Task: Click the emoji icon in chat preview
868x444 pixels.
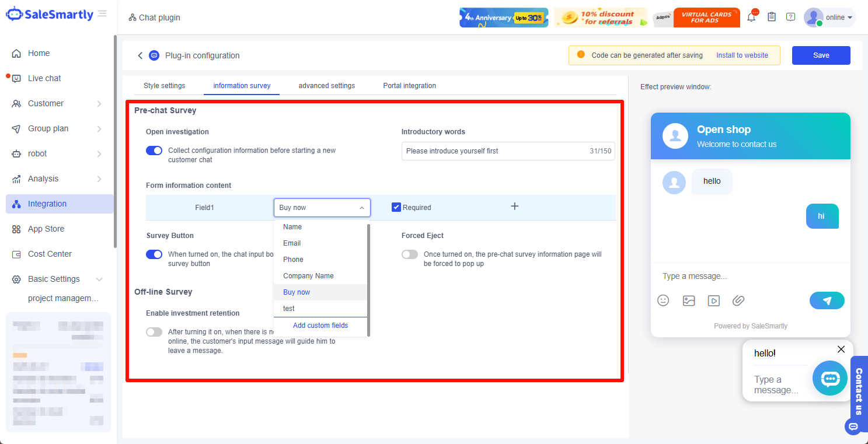Action: 663,300
